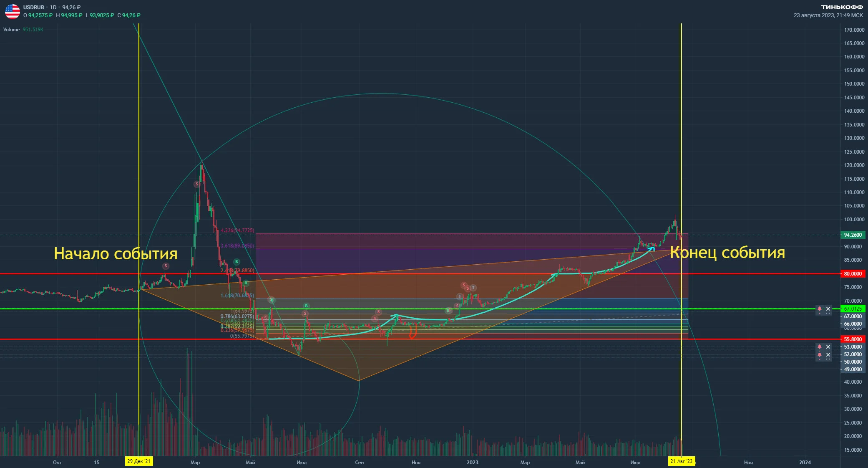Click 170.0000 on the price scale

pos(854,30)
